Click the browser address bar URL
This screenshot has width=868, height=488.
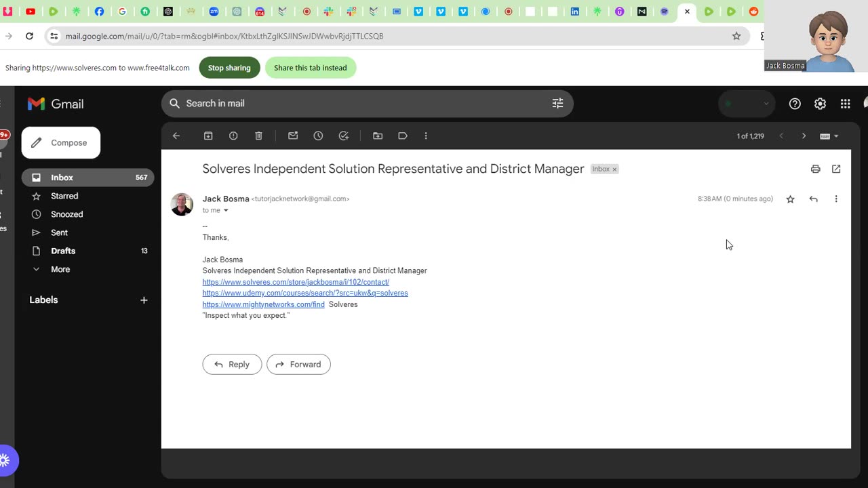pos(224,36)
